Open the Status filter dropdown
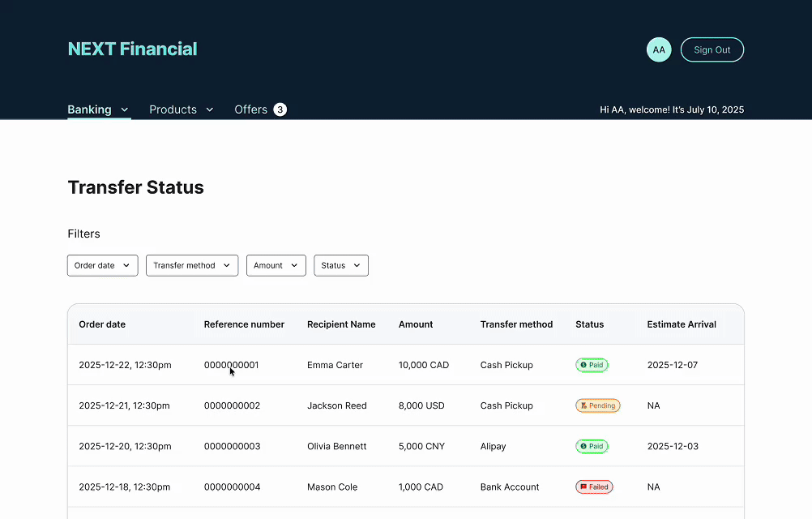The width and height of the screenshot is (812, 519). (x=341, y=265)
